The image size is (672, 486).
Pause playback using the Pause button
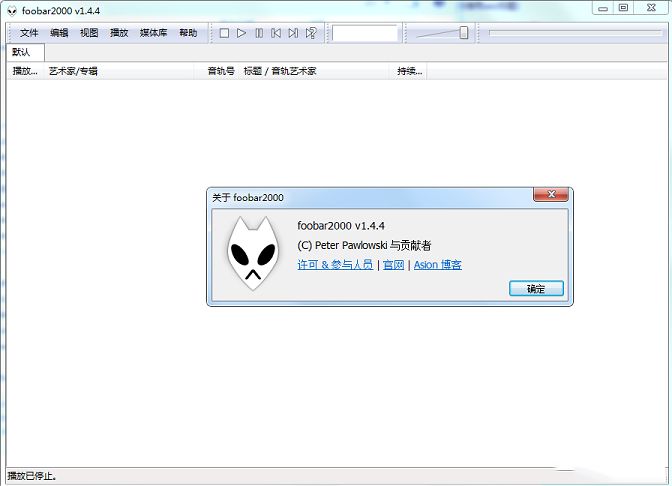coord(259,33)
